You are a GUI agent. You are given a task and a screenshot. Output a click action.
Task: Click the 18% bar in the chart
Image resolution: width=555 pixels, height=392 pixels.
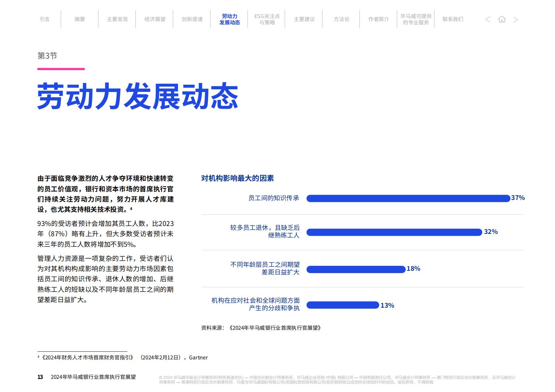[x=356, y=269]
